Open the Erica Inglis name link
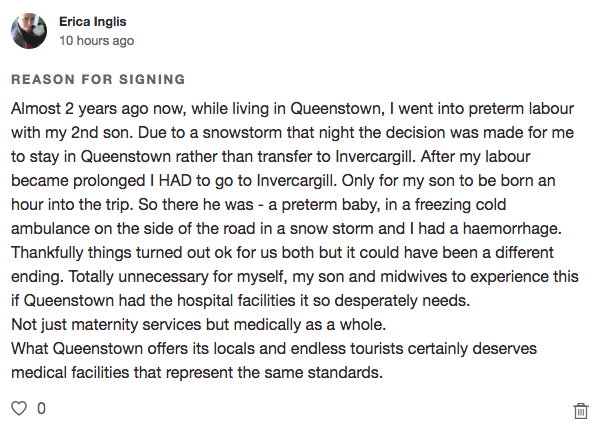Viewport: 600px width, 433px height. coord(93,21)
